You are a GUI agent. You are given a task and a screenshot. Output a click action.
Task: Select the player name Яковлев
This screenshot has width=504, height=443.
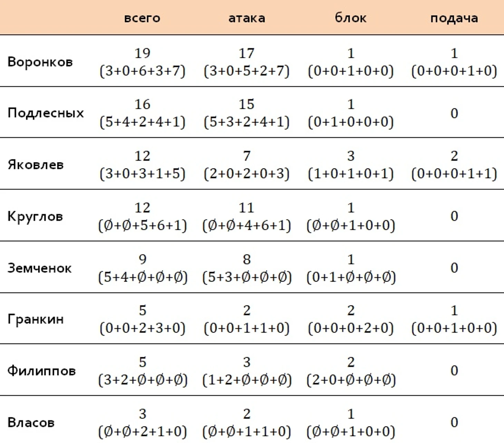(x=36, y=164)
